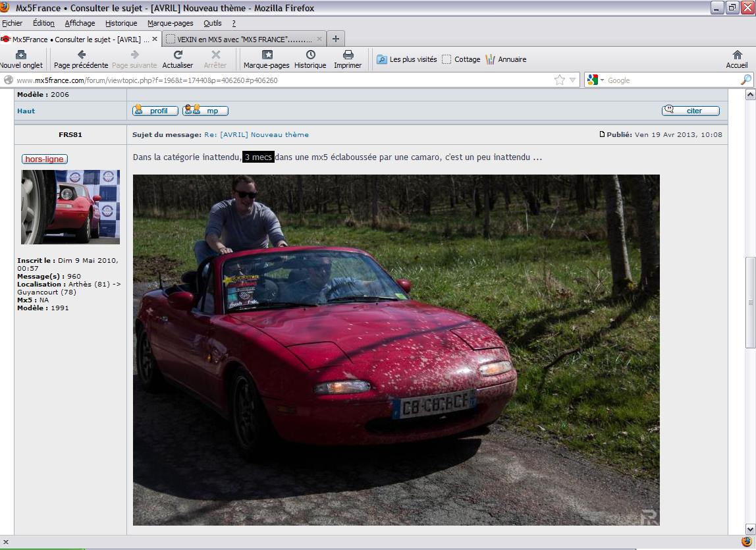Image resolution: width=756 pixels, height=550 pixels.
Task: Click the Haut link
Action: 26,111
